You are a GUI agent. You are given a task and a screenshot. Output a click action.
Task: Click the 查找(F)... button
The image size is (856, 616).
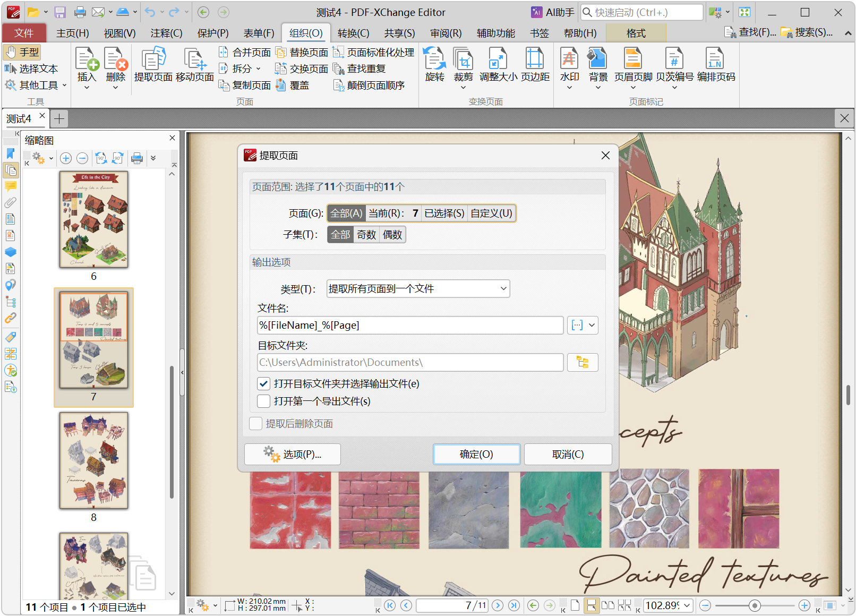(750, 33)
